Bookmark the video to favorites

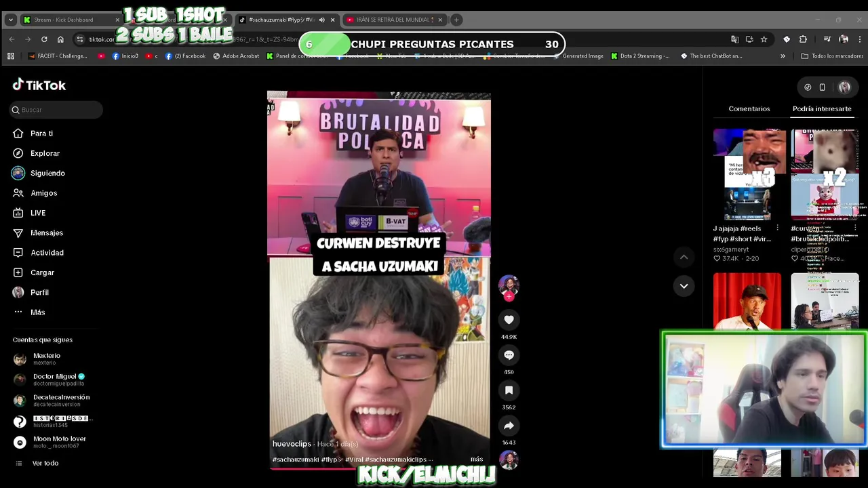tap(509, 390)
